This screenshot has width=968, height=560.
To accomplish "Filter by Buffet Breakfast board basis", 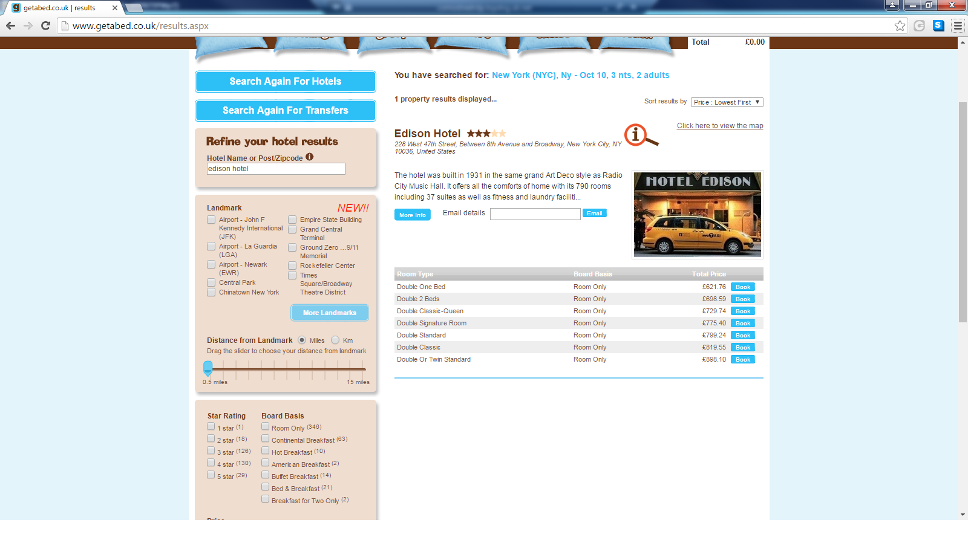I will pyautogui.click(x=265, y=475).
